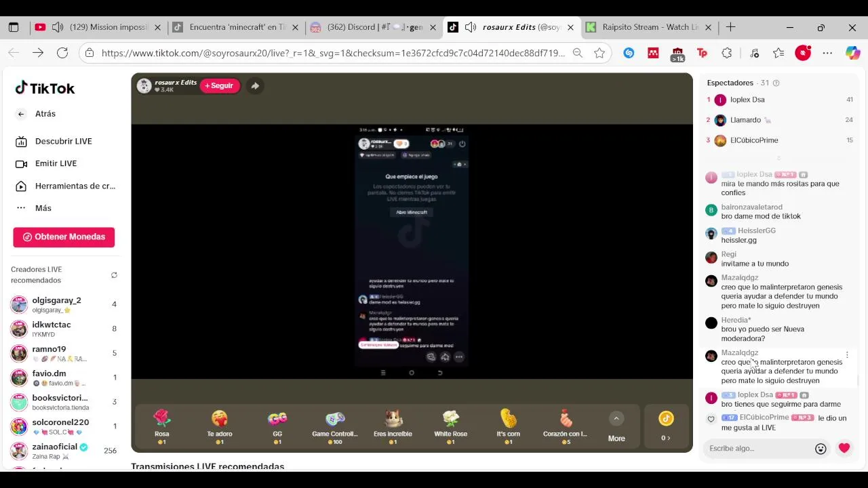Expand More gifts
The width and height of the screenshot is (868, 488).
click(616, 428)
